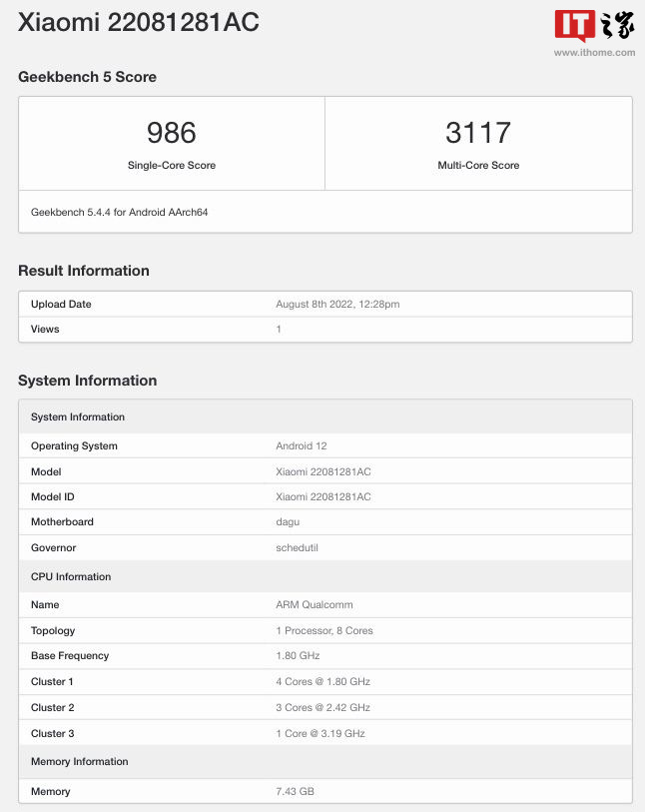645x812 pixels.
Task: Click the Memory Information table header row
Action: 325,761
